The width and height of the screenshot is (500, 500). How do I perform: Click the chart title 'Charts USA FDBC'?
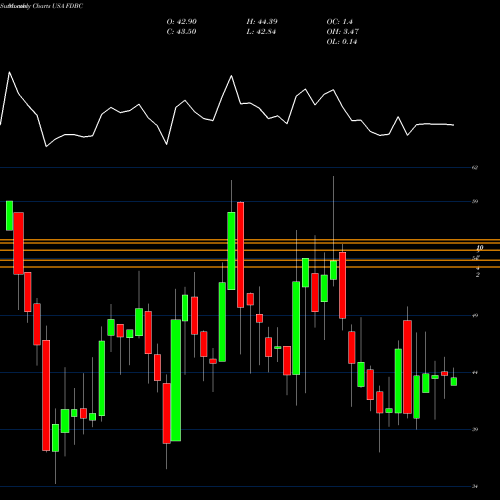(58, 6)
